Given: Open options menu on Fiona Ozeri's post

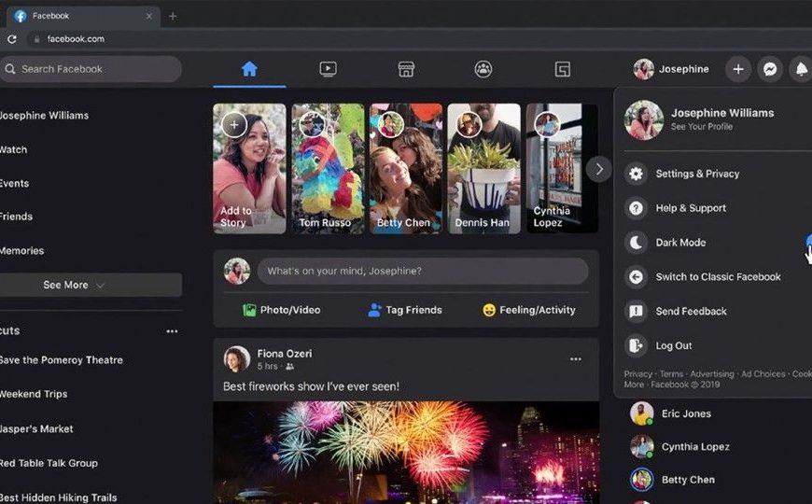Looking at the screenshot, I should coord(575,359).
